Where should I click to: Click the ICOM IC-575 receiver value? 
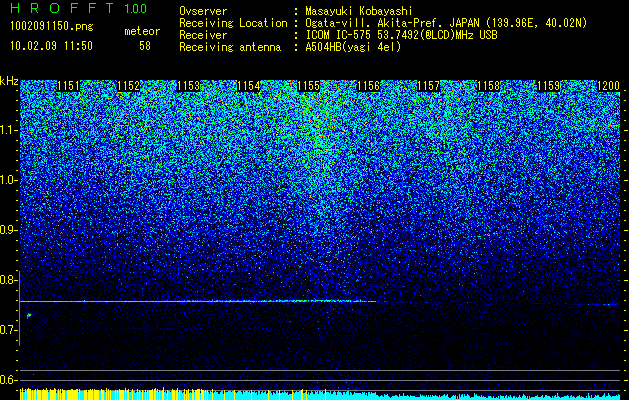[x=401, y=35]
